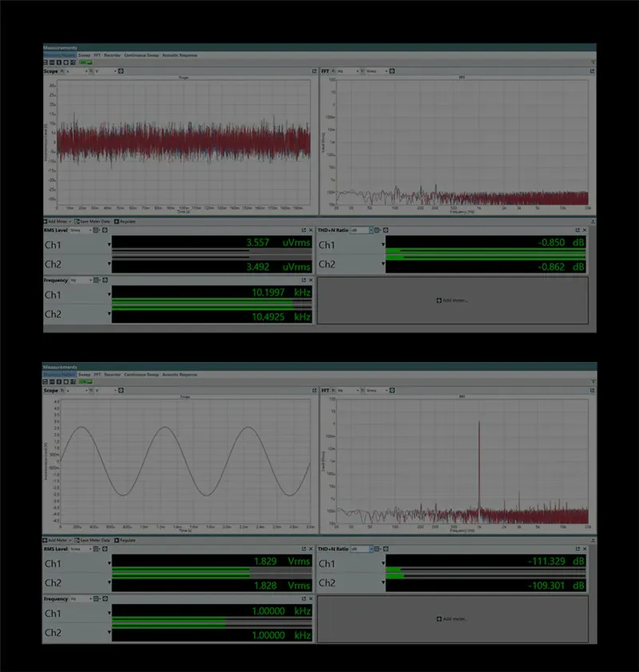Image resolution: width=639 pixels, height=672 pixels.
Task: Pop out the lower Scope graph panel
Action: click(315, 391)
